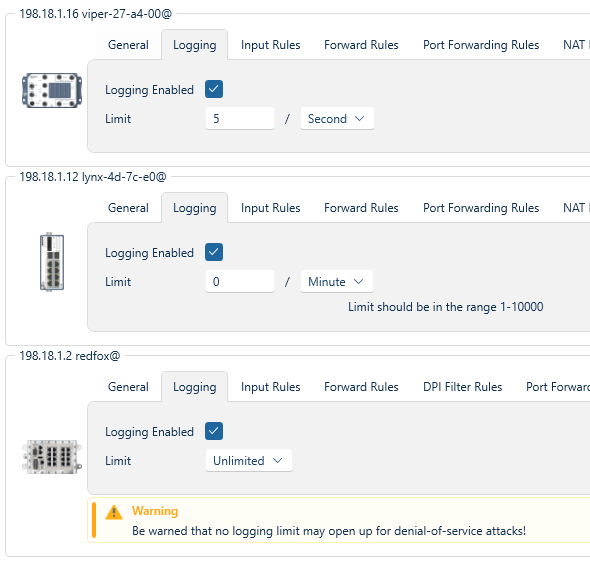Open Input Rules tab for lynx device
The width and height of the screenshot is (590, 562).
(271, 208)
